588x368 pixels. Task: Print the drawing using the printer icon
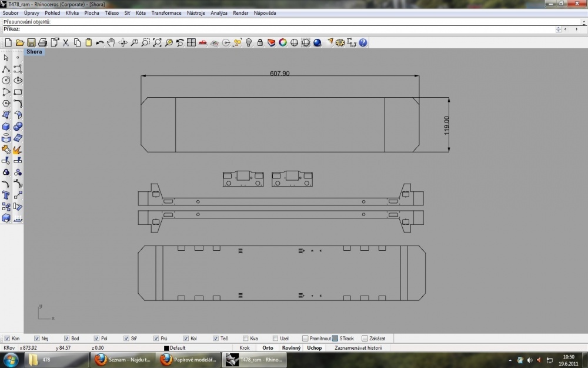click(x=43, y=43)
